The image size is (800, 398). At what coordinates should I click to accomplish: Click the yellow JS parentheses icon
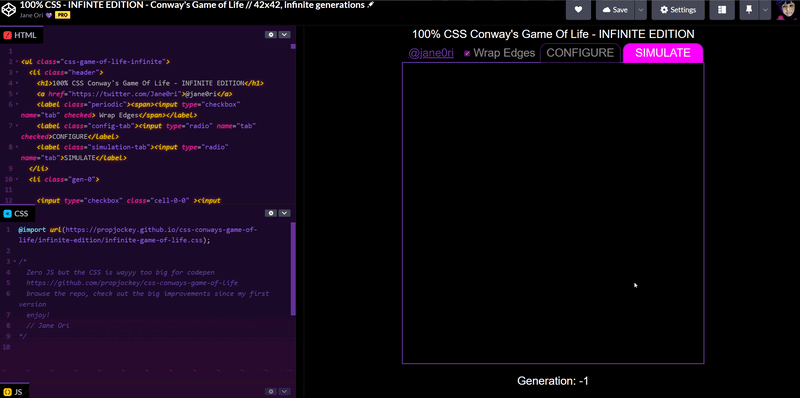point(8,392)
